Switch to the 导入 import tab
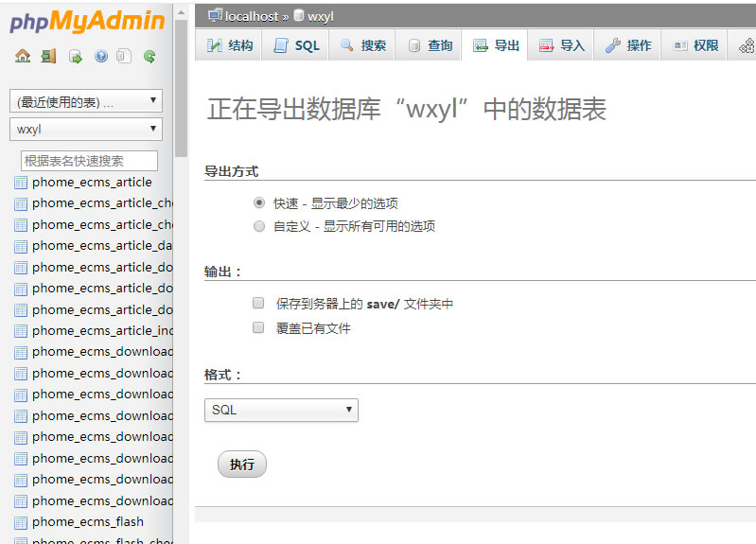The image size is (756, 544). click(561, 45)
